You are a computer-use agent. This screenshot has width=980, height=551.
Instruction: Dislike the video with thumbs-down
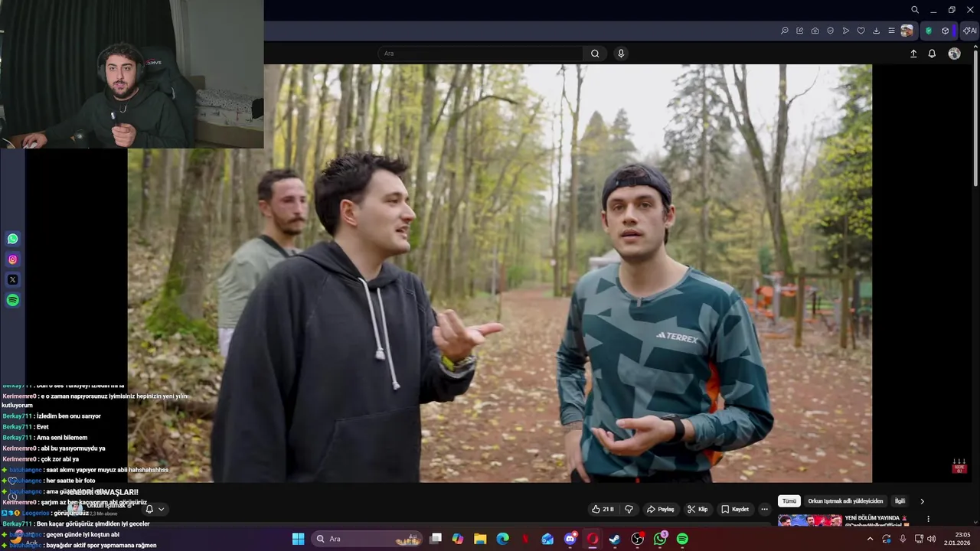629,509
